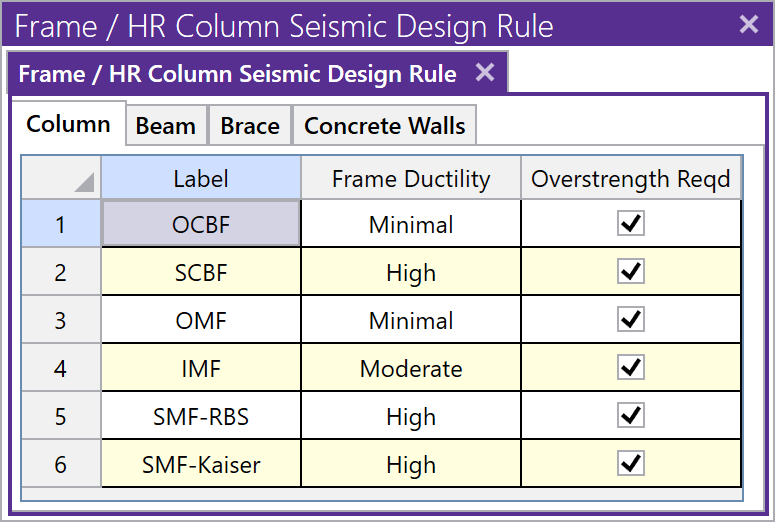Open Frame Ductility dropdown for OCBF
The width and height of the screenshot is (775, 522).
point(411,225)
